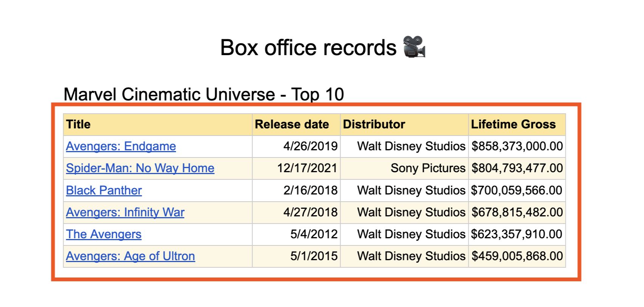Follow the Black Panther link
Image resolution: width=644 pixels, height=307 pixels.
pos(104,190)
